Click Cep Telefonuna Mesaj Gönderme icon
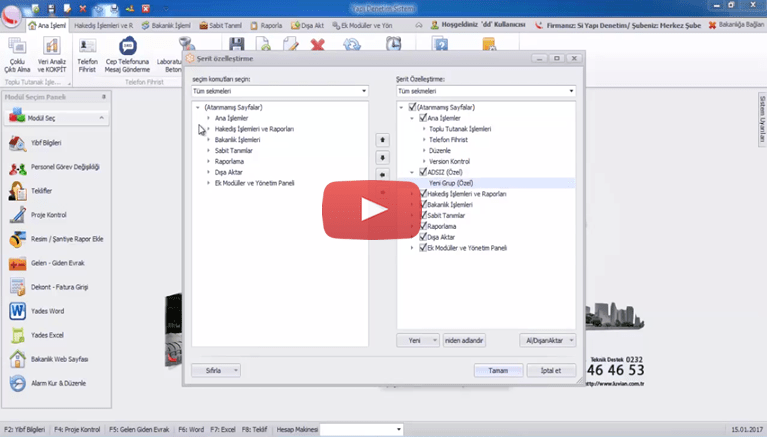The image size is (767, 437). coord(127,48)
